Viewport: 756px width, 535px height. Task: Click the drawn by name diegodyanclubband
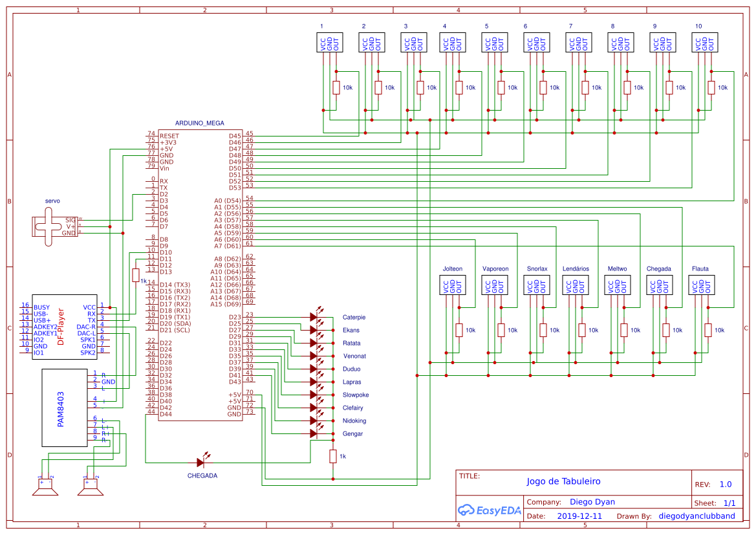click(x=696, y=516)
